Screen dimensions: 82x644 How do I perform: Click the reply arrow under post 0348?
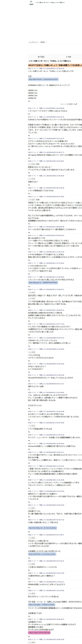(x=29, y=346)
